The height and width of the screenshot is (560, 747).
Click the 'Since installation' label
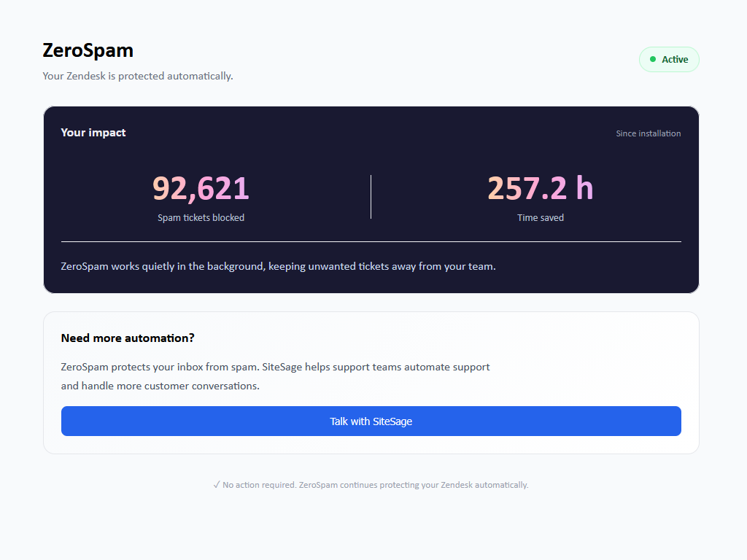point(648,133)
